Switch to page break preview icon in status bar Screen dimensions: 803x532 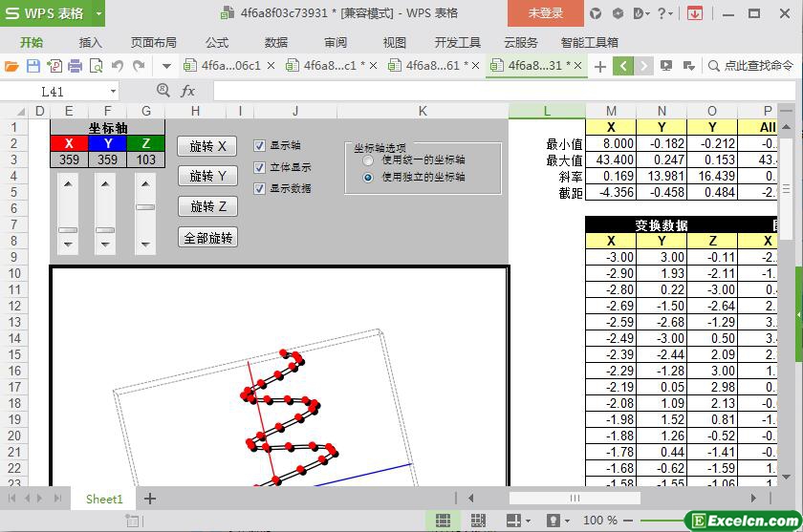tap(478, 521)
